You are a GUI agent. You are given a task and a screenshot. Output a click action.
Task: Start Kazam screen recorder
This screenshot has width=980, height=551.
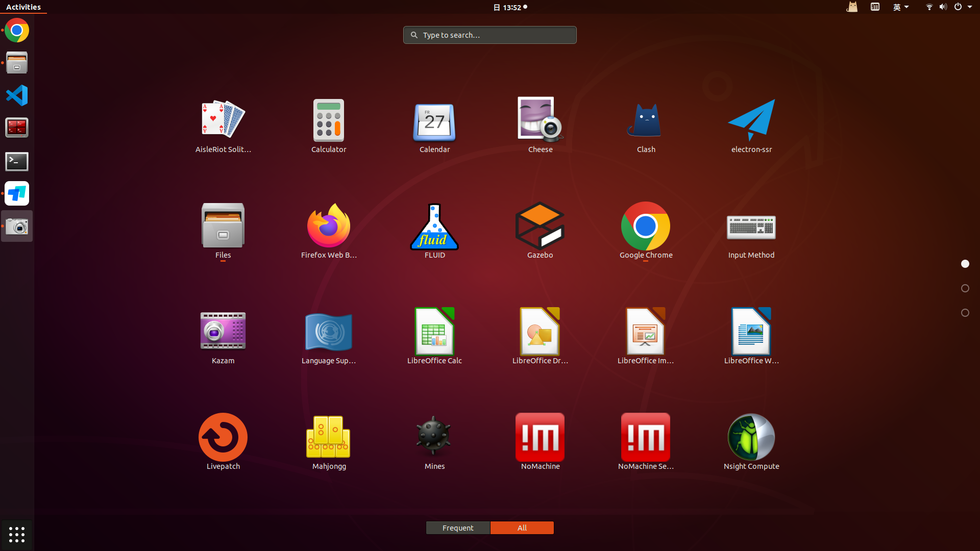point(223,332)
